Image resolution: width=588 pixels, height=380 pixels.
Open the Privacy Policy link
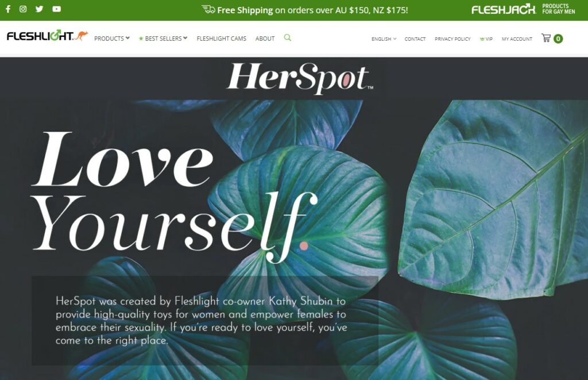(x=452, y=39)
